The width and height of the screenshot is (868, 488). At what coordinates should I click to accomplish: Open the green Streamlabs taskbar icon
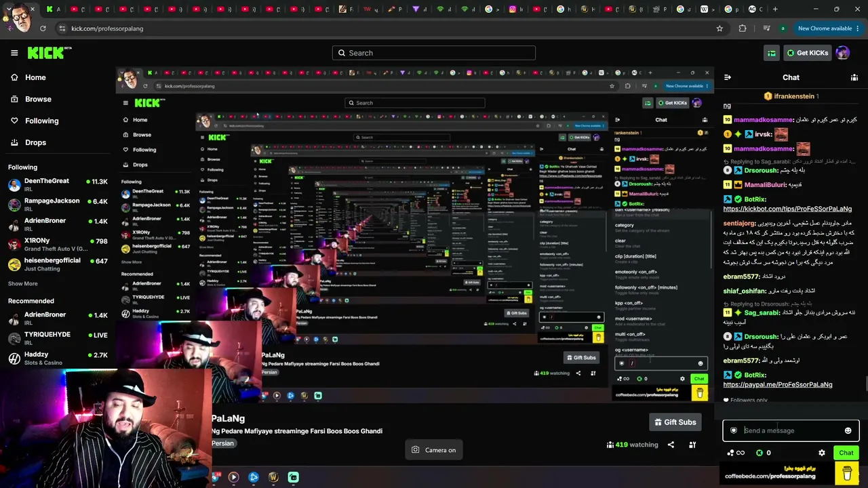pyautogui.click(x=294, y=477)
